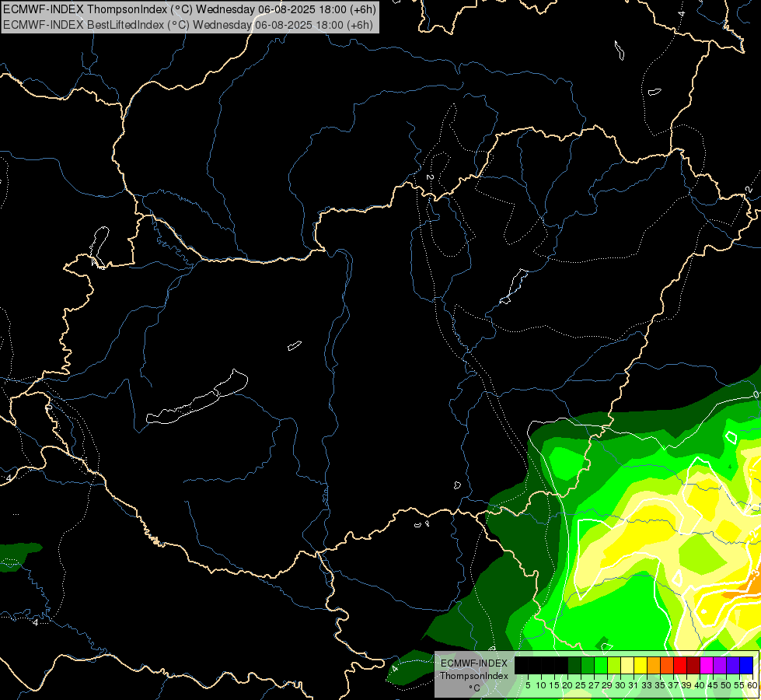Click legend scale value 37
761x700 pixels.
(674, 685)
